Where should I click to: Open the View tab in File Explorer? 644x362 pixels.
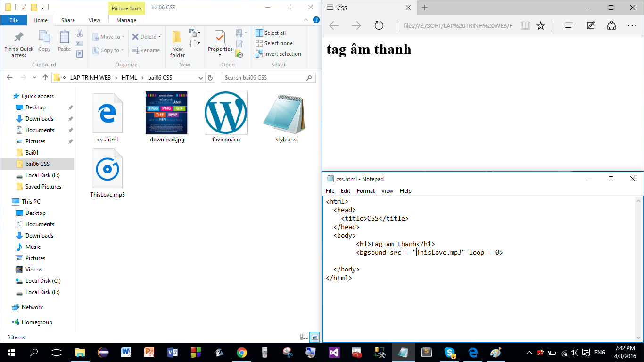94,20
